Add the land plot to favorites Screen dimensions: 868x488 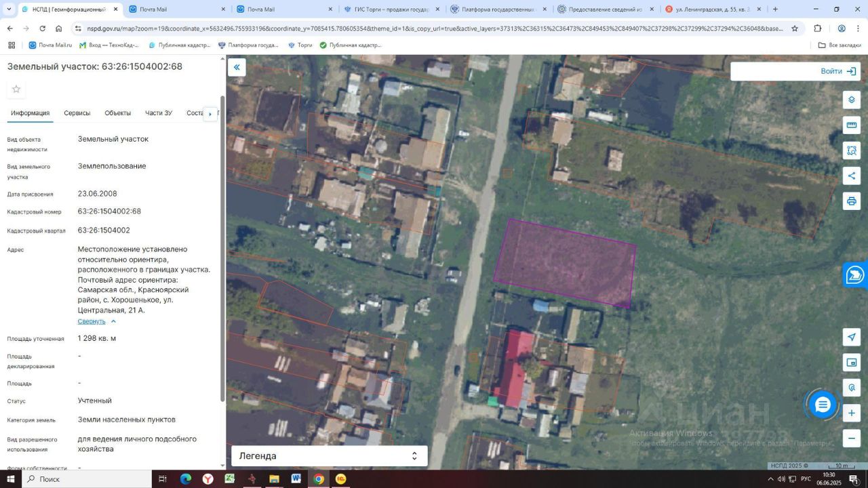[x=16, y=89]
